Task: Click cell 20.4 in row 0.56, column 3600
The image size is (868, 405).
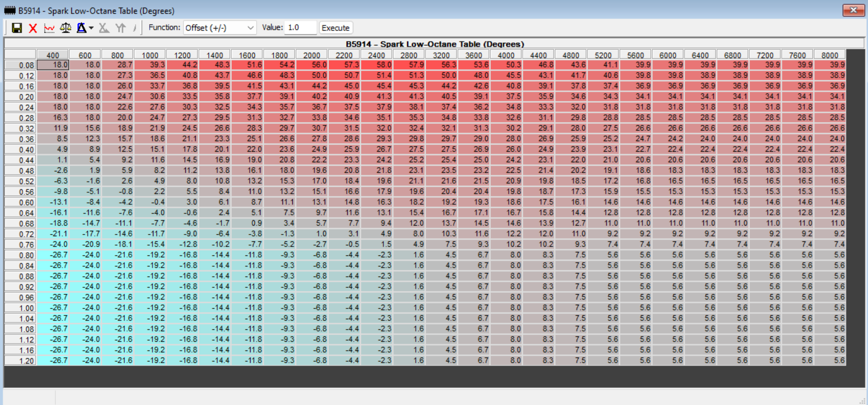Action: (x=473, y=191)
